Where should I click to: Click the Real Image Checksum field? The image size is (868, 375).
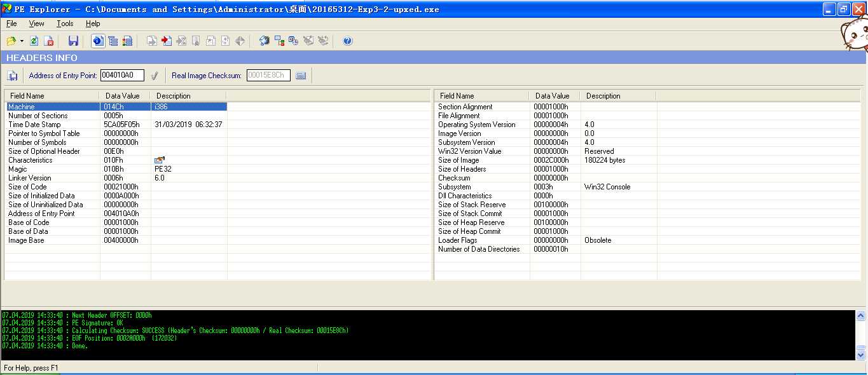click(x=268, y=75)
